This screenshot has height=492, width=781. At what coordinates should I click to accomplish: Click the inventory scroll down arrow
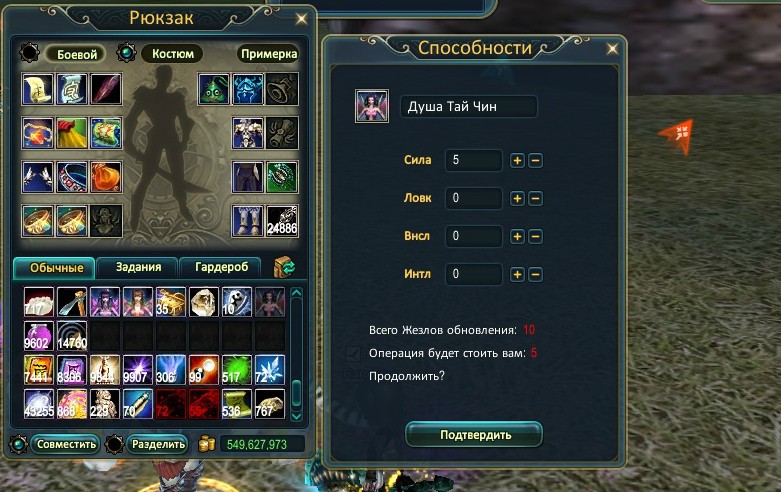pos(296,415)
